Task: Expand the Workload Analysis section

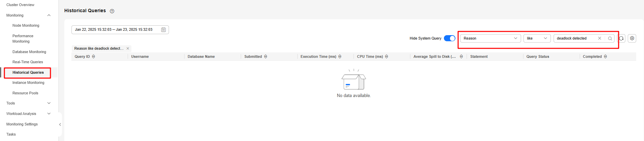Action: click(49, 114)
